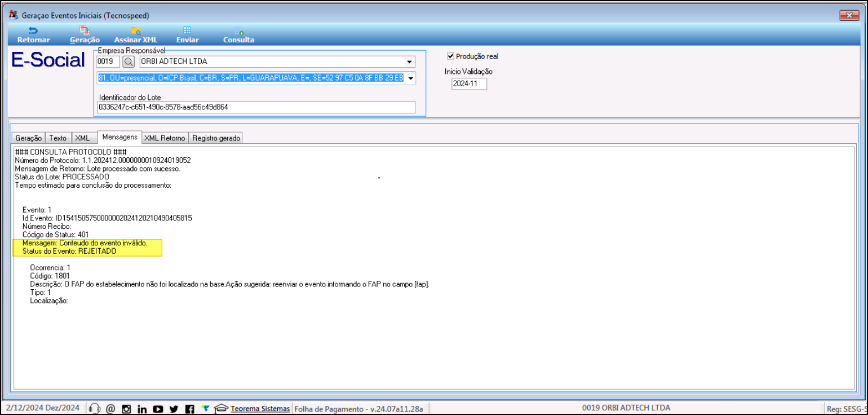Click the 'Número do Protocolo' line

[103, 161]
